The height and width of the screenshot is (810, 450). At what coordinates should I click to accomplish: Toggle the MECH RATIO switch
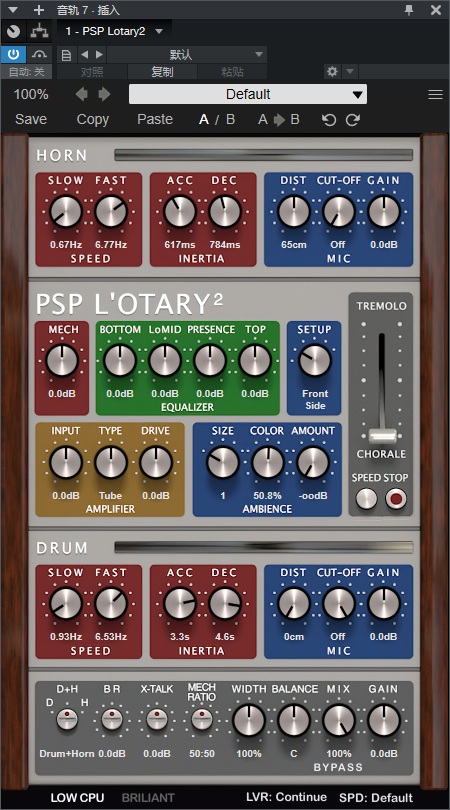[x=202, y=719]
